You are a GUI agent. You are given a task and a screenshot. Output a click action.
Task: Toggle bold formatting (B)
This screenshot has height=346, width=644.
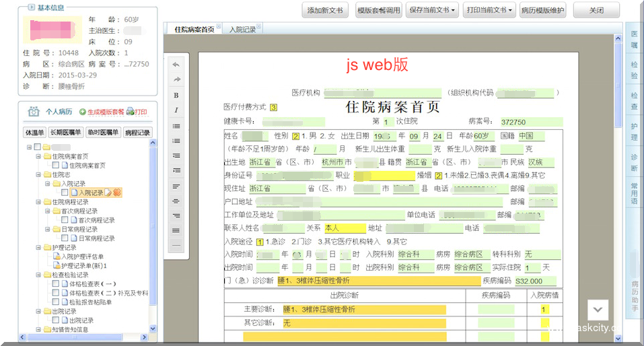point(176,96)
